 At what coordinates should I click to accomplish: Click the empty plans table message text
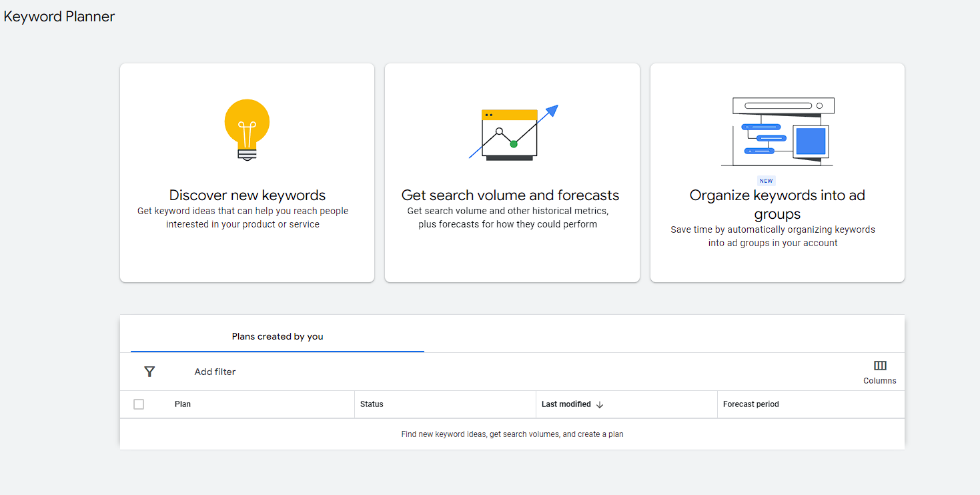(x=512, y=434)
